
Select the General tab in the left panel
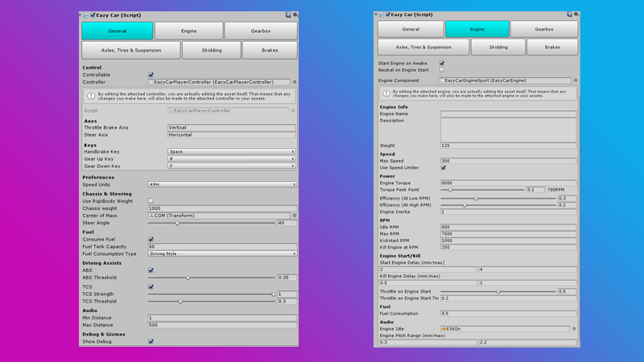118,31
